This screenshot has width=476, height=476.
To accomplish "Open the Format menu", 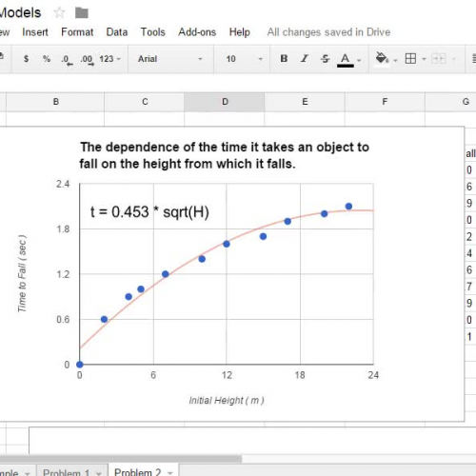I will (77, 32).
